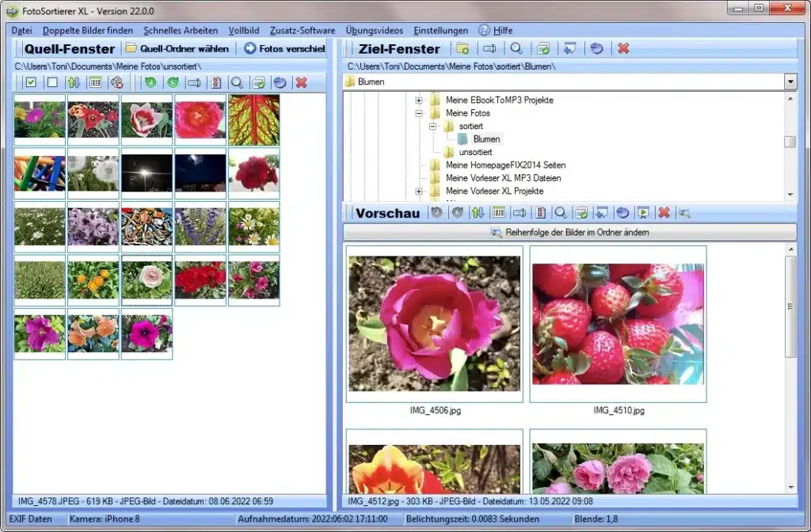Click Fotos verschieben button
Screen dimensions: 811x532
pos(285,48)
